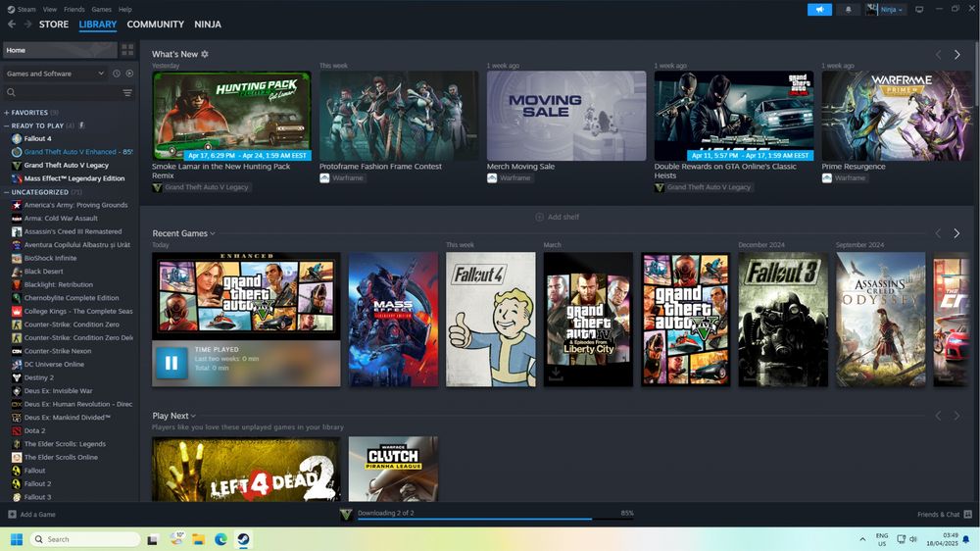Open the Left 4 Dead 2 cover
This screenshot has height=551, width=980.
pos(246,469)
